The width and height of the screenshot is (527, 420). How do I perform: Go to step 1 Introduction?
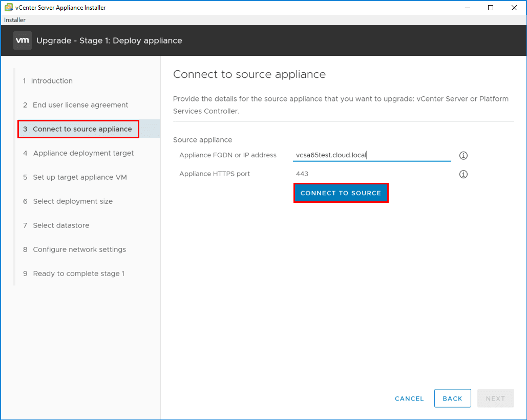click(52, 81)
